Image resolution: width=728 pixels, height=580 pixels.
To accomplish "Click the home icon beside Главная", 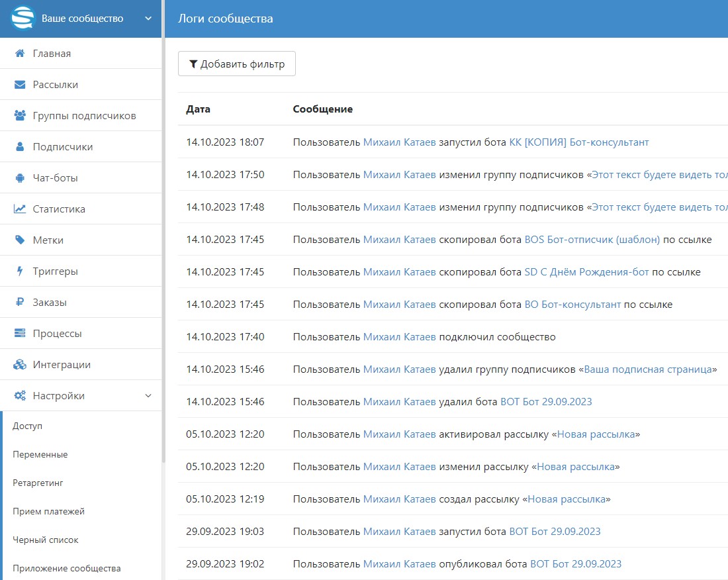I will tap(20, 54).
